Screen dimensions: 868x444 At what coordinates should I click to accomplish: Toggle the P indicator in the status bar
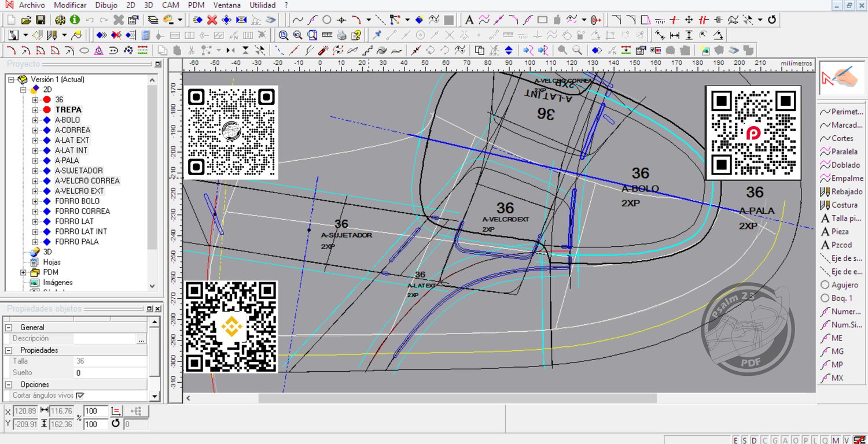click(x=806, y=440)
